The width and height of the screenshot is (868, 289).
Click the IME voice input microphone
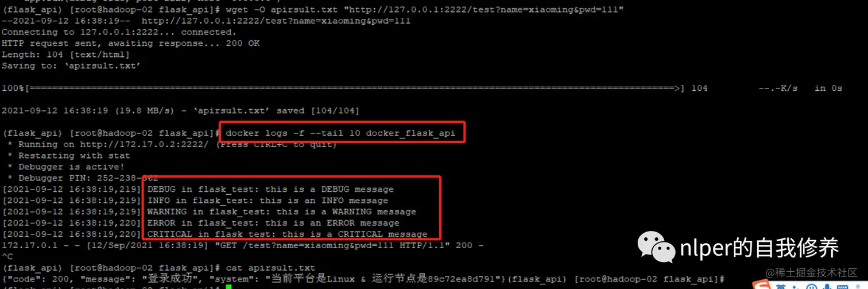(x=827, y=287)
